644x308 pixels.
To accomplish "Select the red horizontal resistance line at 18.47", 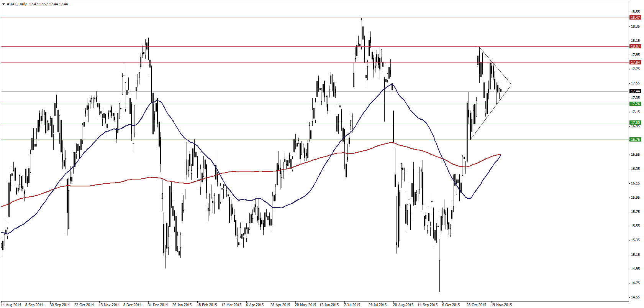I will 314,18.
